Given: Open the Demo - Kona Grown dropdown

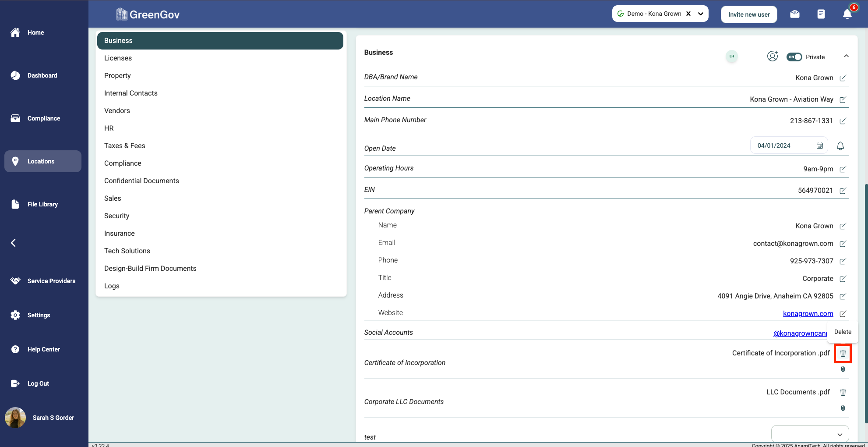Looking at the screenshot, I should pyautogui.click(x=701, y=14).
